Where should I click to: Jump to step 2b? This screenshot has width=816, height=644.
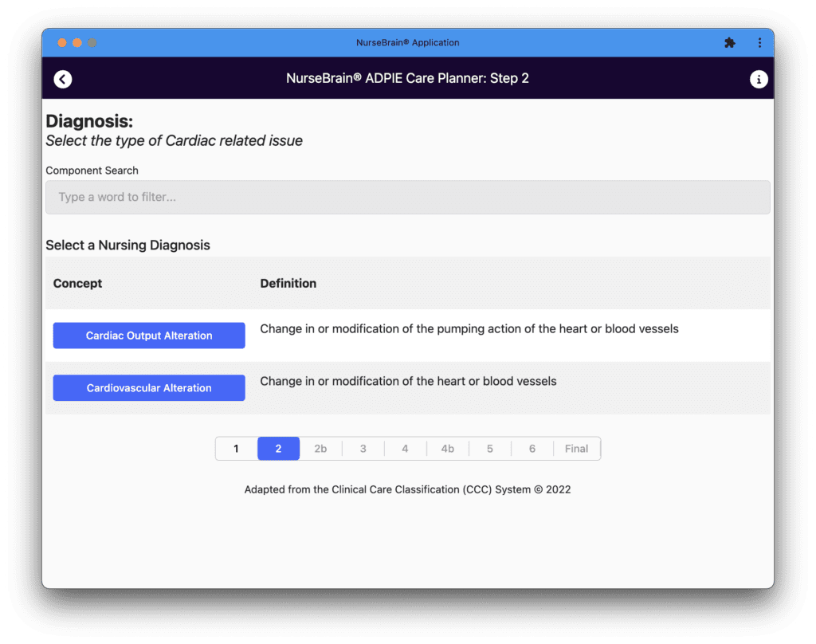click(x=320, y=449)
